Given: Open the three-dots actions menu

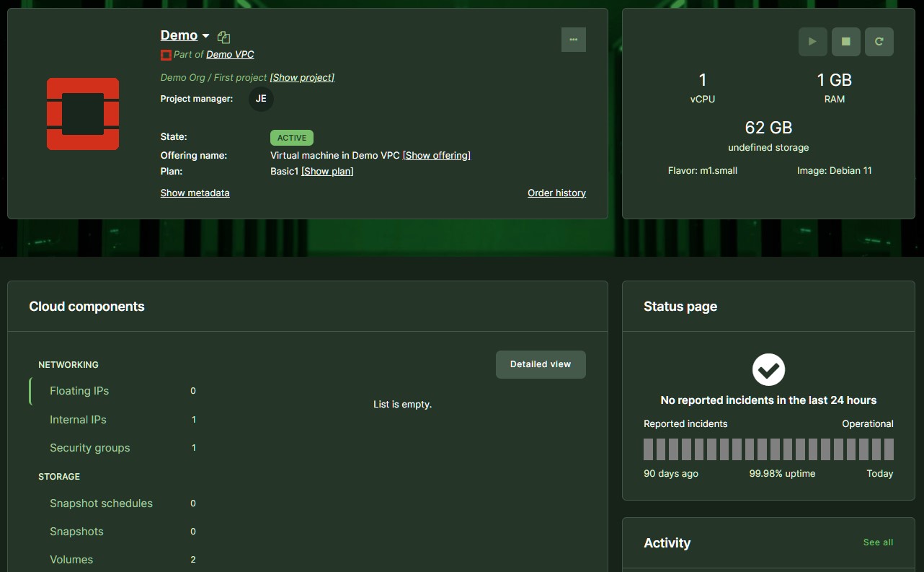Looking at the screenshot, I should tap(573, 40).
